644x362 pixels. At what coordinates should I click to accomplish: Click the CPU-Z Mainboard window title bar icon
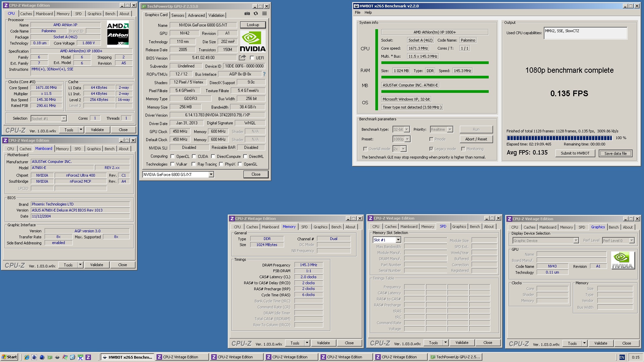pyautogui.click(x=5, y=140)
